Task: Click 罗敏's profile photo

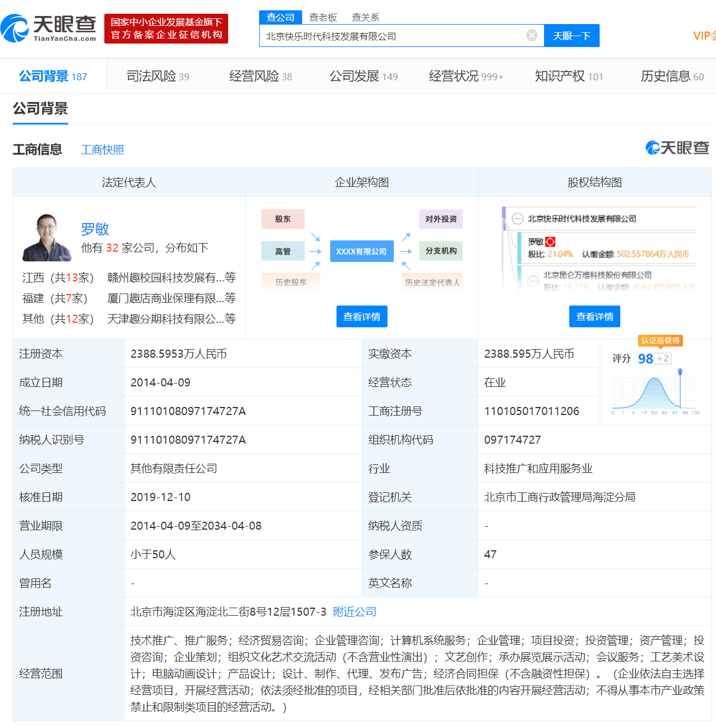Action: coord(46,236)
